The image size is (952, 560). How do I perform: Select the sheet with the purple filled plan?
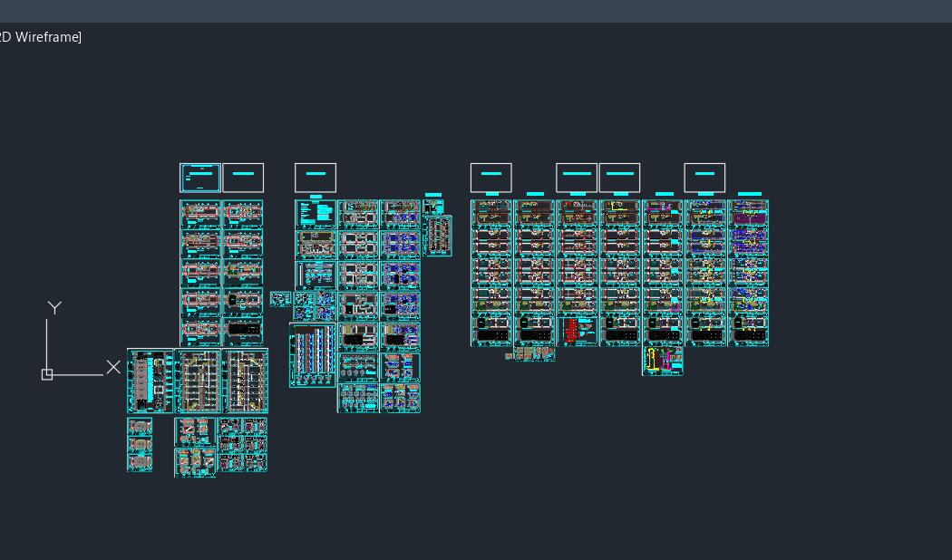coord(749,214)
